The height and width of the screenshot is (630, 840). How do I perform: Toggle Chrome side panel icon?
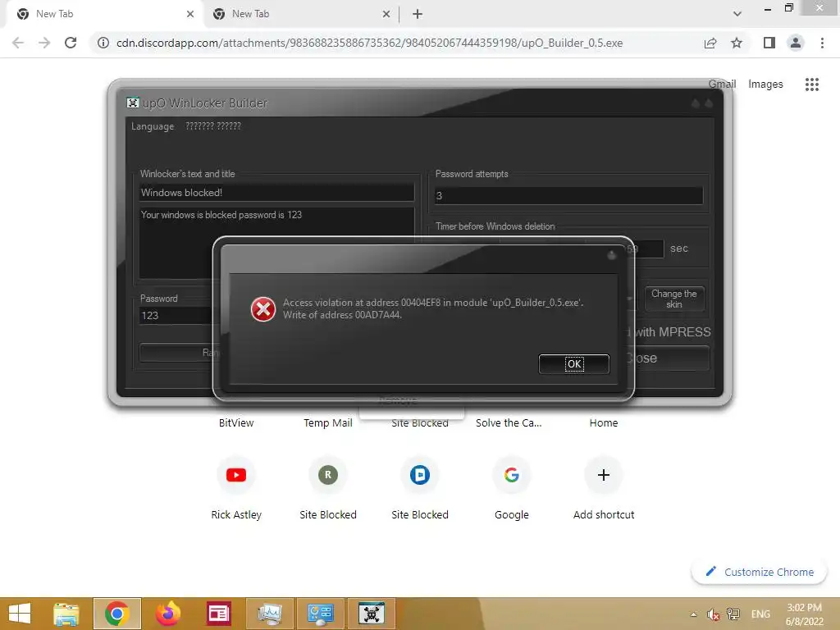(x=769, y=43)
